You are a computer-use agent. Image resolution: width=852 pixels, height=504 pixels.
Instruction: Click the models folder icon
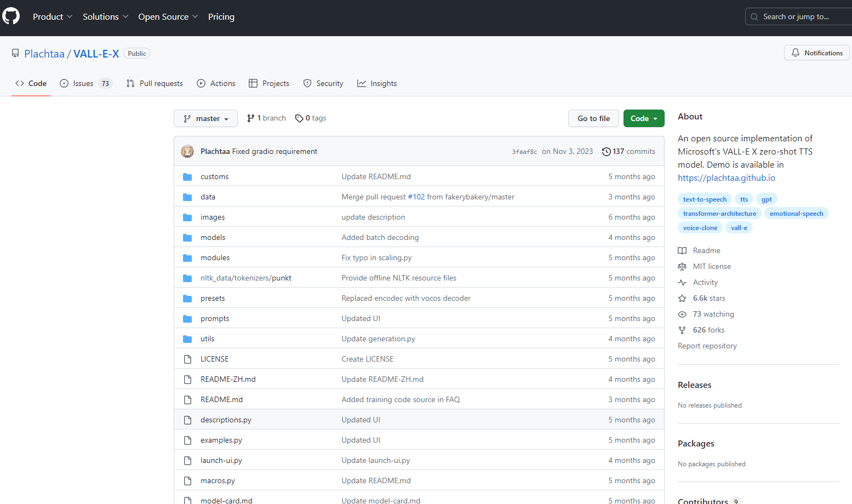coord(187,237)
